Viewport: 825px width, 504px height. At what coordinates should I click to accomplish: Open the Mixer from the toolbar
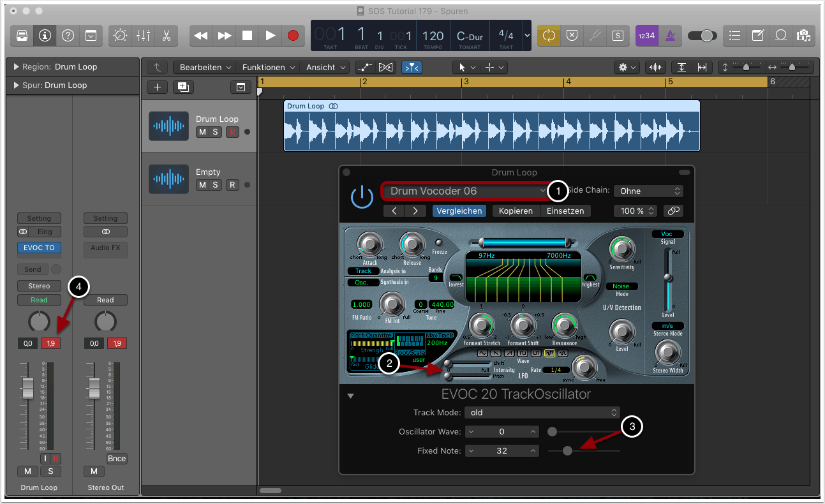(x=143, y=36)
